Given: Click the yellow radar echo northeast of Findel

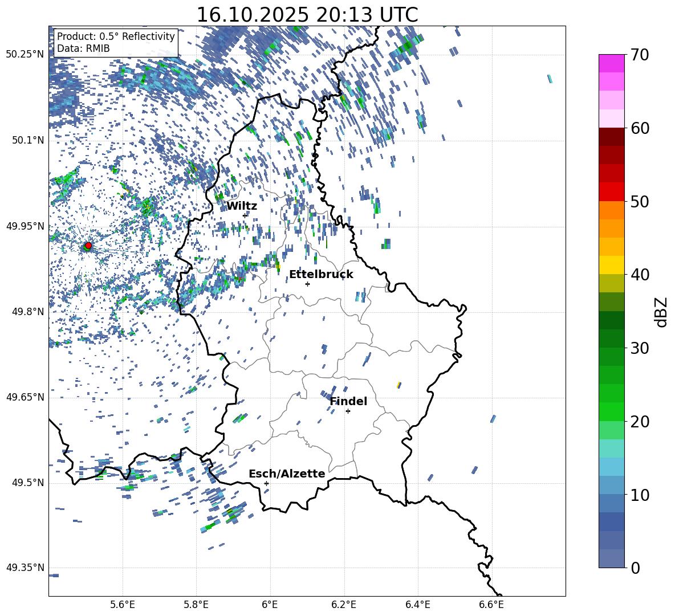Looking at the screenshot, I should pos(399,385).
